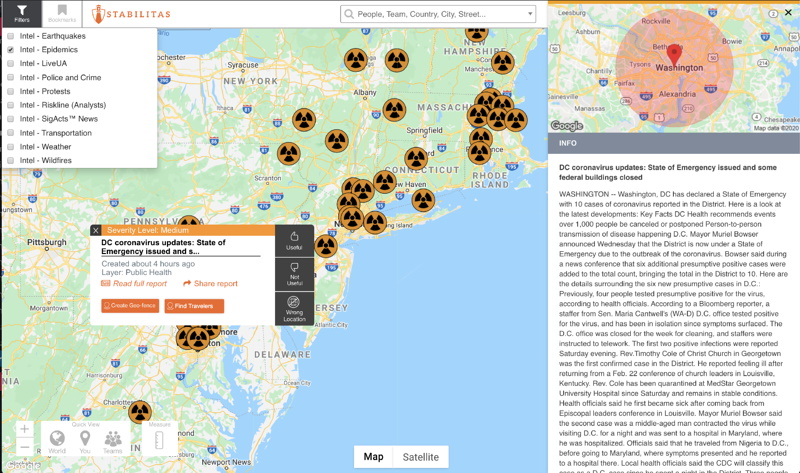Click the epidemic marker near Charlottesville
800x473 pixels.
click(x=140, y=412)
